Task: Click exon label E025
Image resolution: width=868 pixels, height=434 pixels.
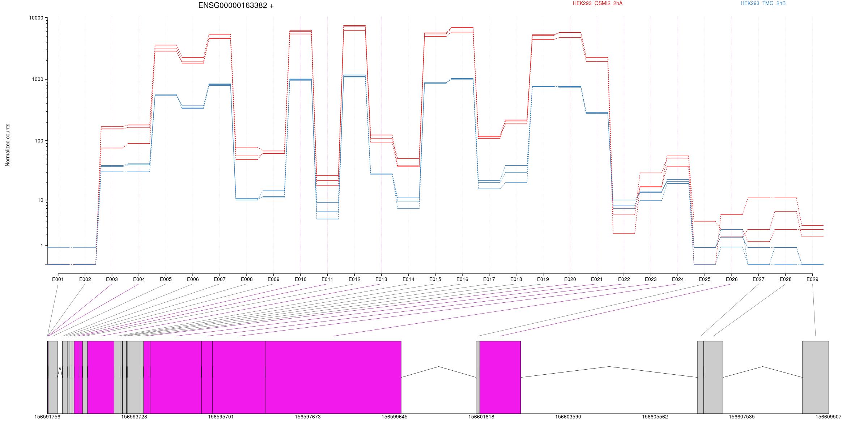Action: (705, 279)
